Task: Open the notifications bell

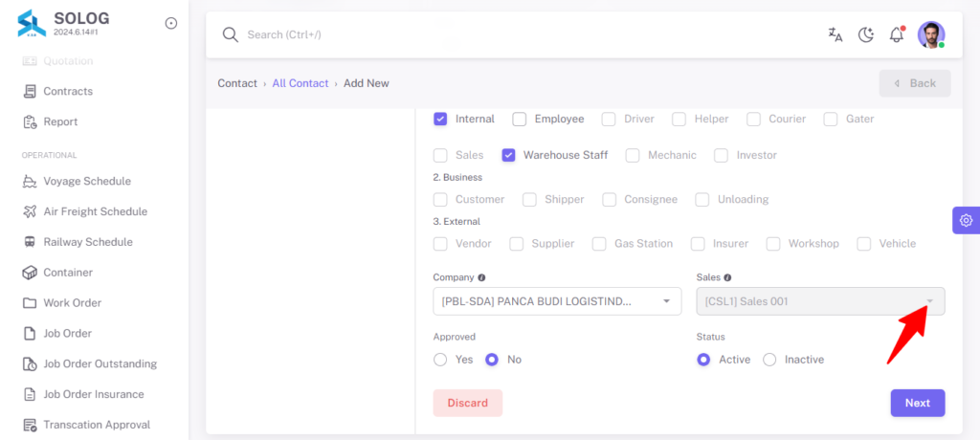Action: click(897, 34)
